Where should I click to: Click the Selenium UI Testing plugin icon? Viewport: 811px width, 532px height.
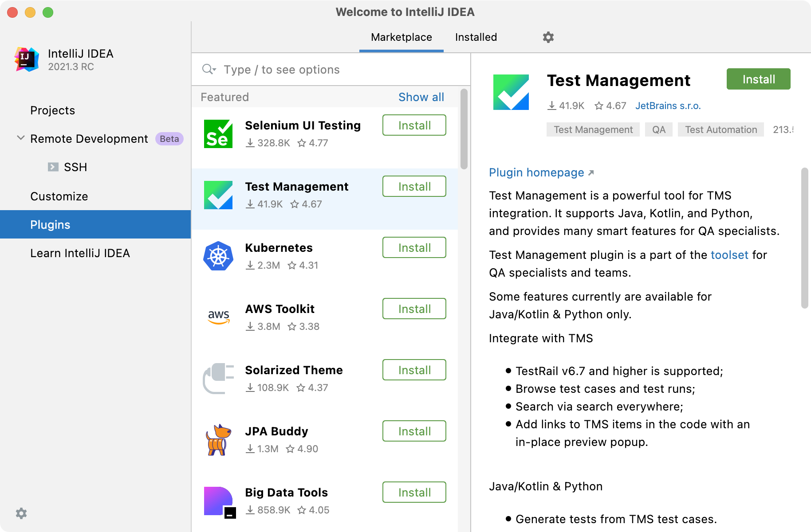pos(218,133)
